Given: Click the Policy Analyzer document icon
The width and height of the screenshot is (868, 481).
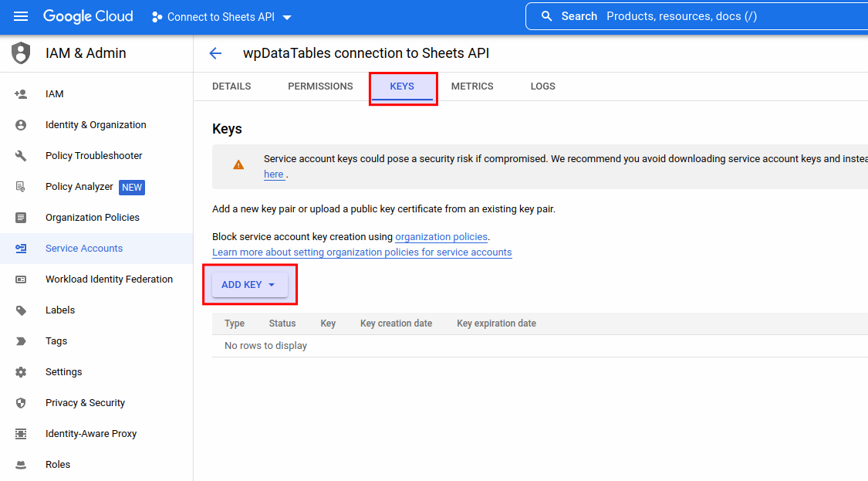Looking at the screenshot, I should pyautogui.click(x=21, y=187).
